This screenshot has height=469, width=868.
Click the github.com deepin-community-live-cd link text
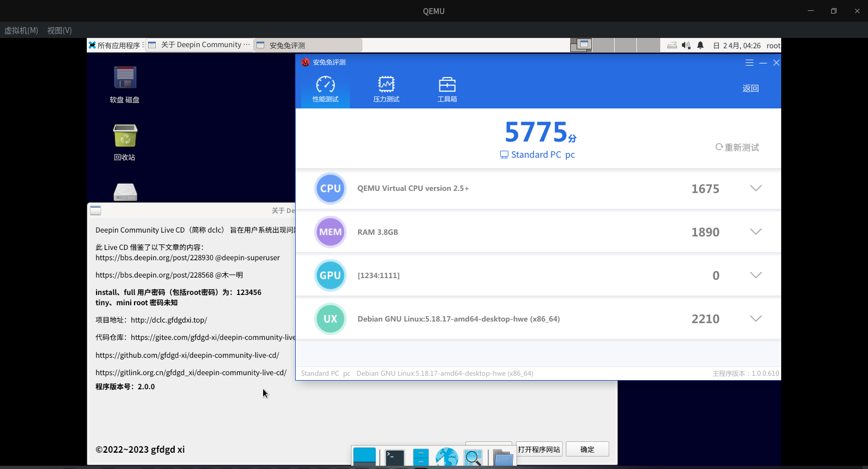click(x=187, y=355)
